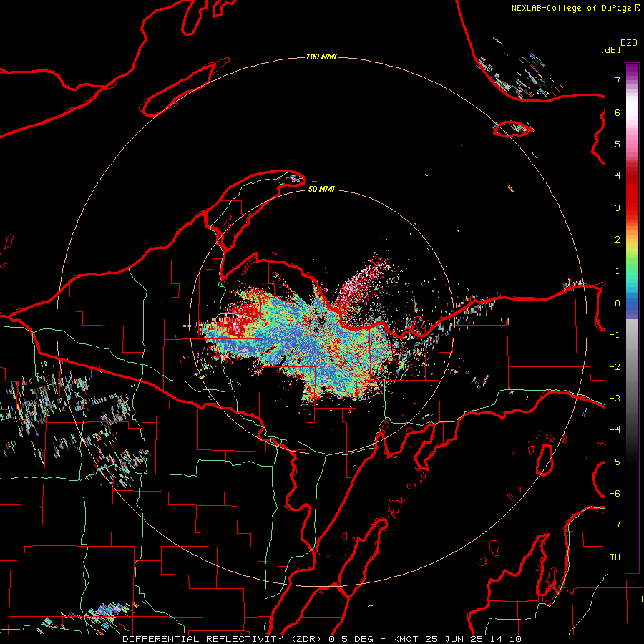Image resolution: width=644 pixels, height=644 pixels.
Task: Click the TH label below the scale
Action: (x=615, y=557)
